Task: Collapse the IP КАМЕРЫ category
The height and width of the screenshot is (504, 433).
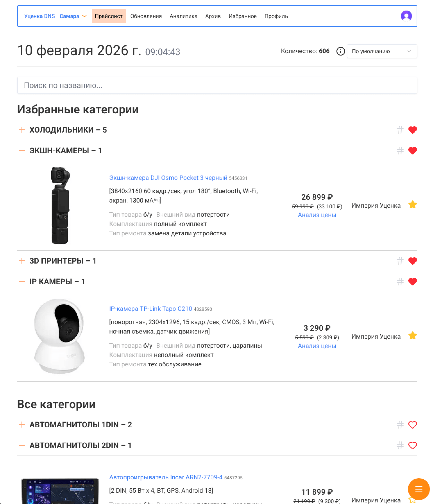Action: pos(22,282)
